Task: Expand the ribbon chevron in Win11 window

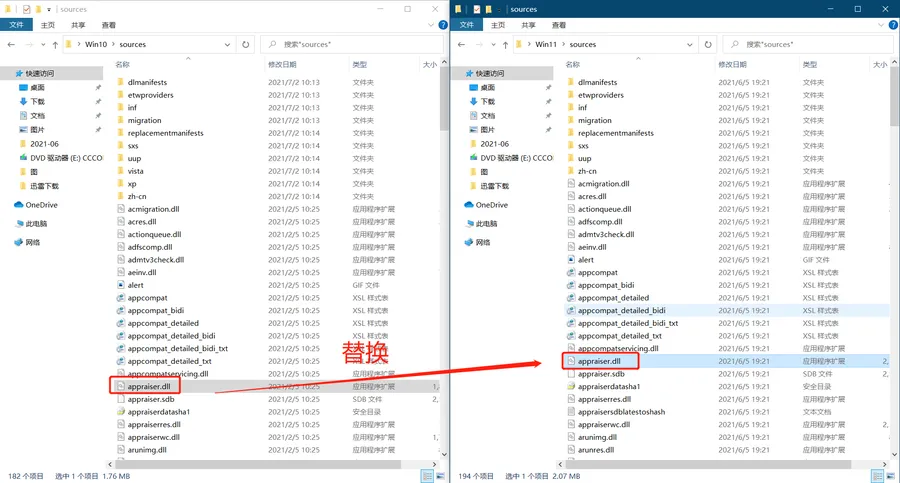Action: tap(881, 25)
